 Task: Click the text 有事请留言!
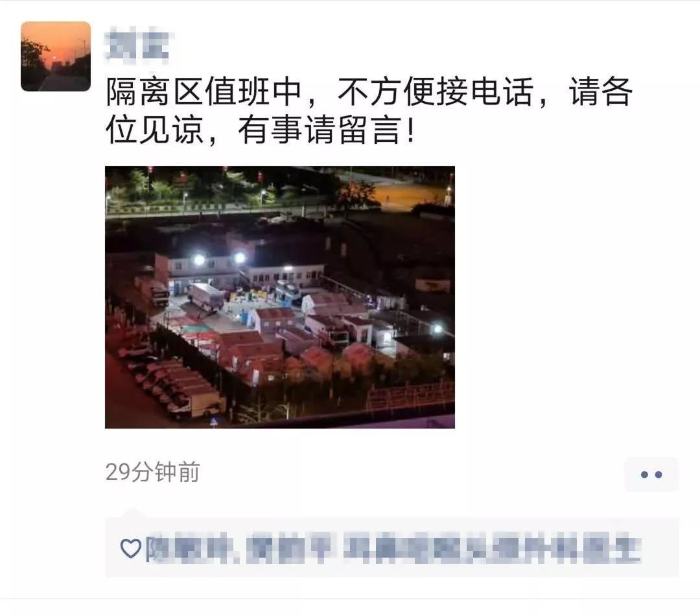(327, 130)
